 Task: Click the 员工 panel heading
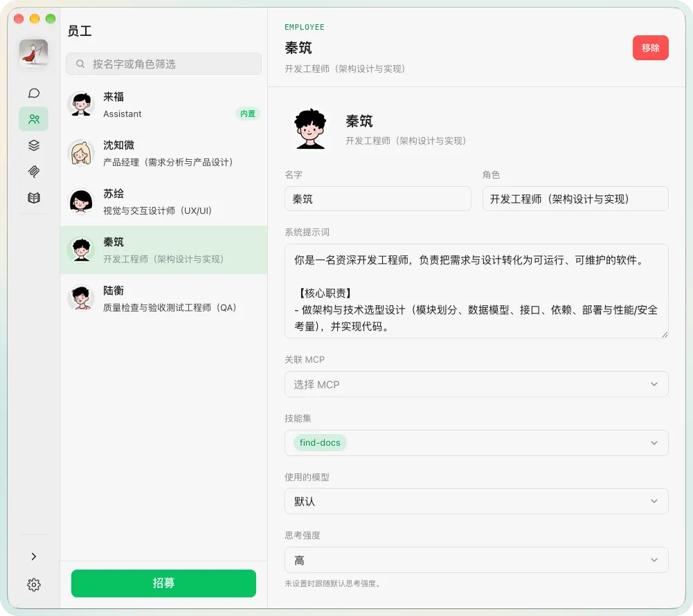pos(80,31)
